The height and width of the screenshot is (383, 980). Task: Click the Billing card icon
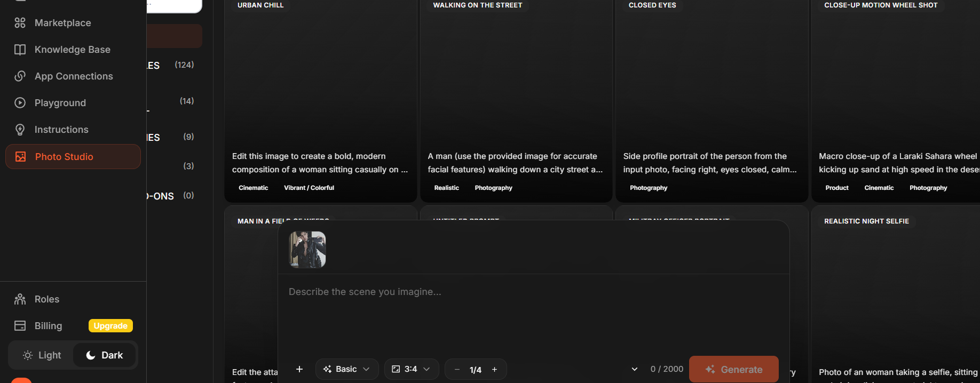pos(20,326)
